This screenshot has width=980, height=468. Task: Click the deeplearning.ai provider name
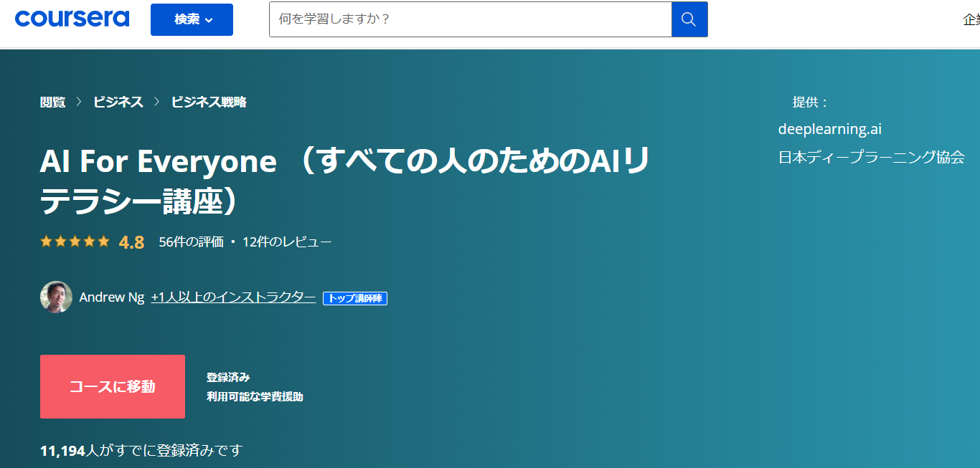pos(830,130)
